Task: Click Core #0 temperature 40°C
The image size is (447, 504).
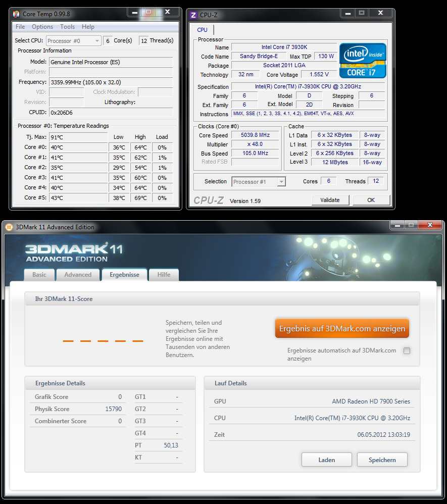Action: [78, 147]
